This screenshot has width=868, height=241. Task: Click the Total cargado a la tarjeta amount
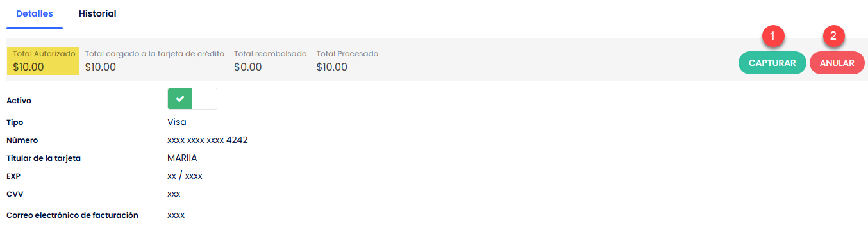click(x=101, y=67)
